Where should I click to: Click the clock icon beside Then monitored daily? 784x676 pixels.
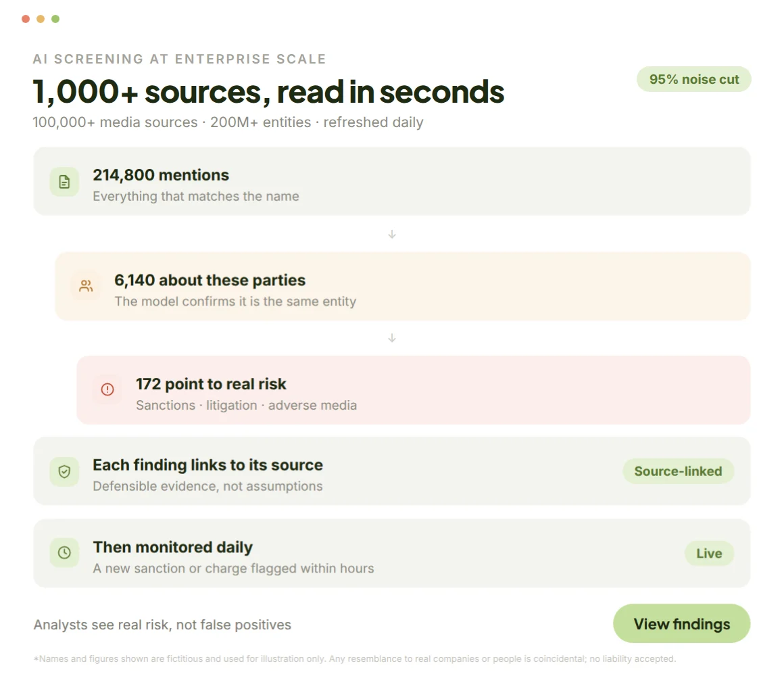click(64, 552)
